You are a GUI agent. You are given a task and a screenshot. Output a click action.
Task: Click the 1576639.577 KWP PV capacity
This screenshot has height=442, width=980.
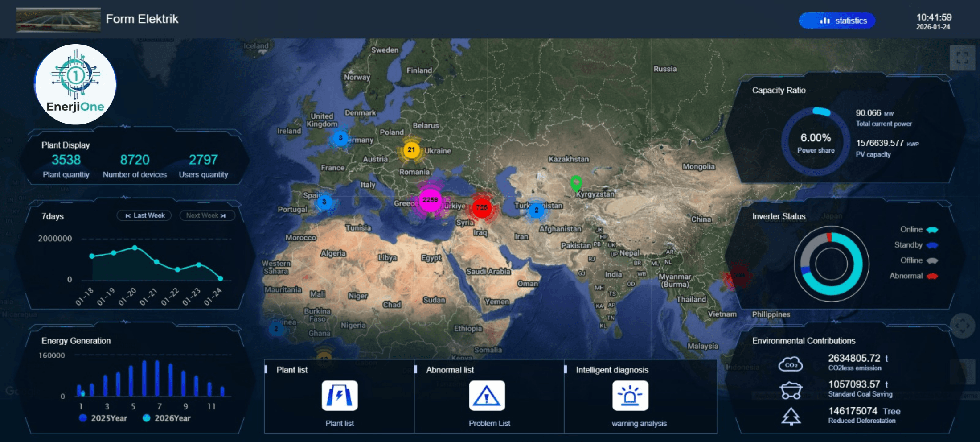[x=887, y=143]
